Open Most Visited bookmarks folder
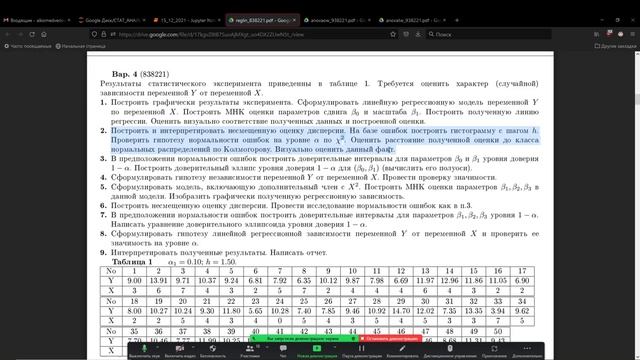 click(x=28, y=46)
